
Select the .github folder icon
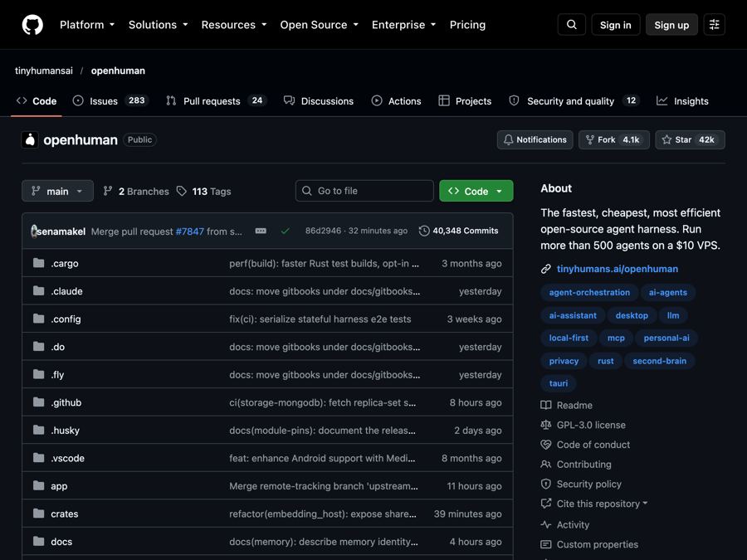pos(38,402)
